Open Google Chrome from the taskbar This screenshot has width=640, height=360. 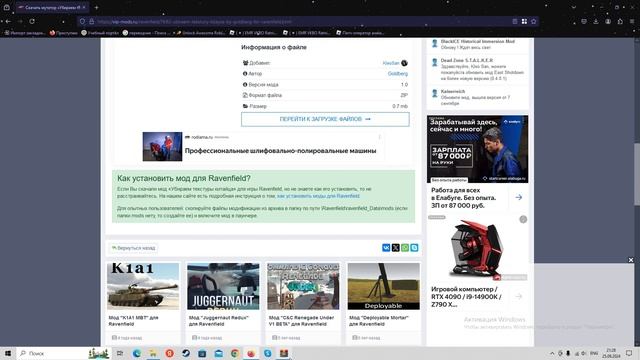click(x=235, y=353)
